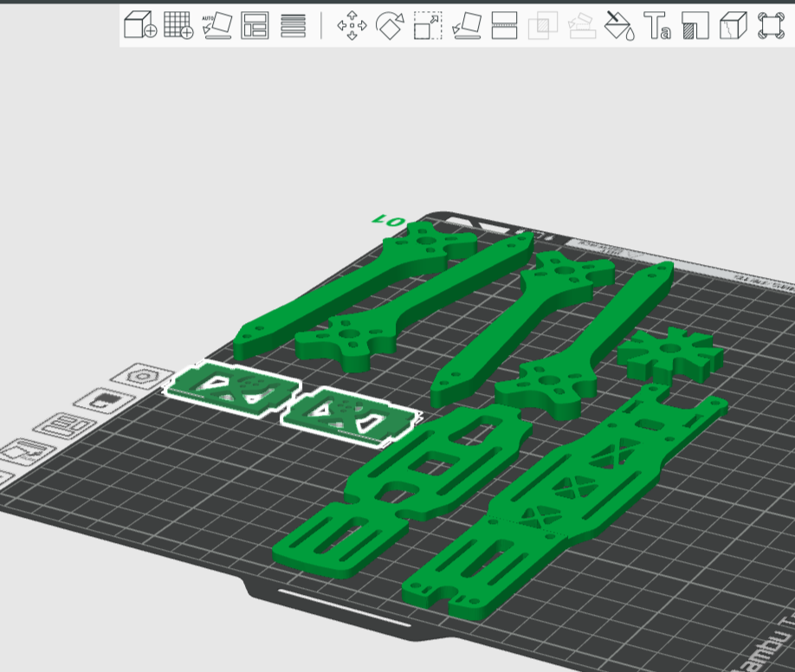Open Variable layer height (stacked lines) tool
Viewport: 795px width, 672px height.
[293, 25]
